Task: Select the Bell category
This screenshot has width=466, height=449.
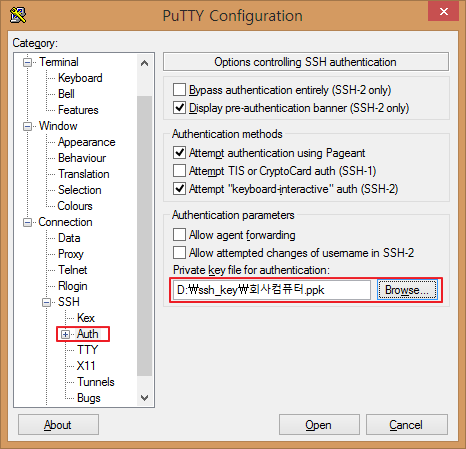Action: 66,94
